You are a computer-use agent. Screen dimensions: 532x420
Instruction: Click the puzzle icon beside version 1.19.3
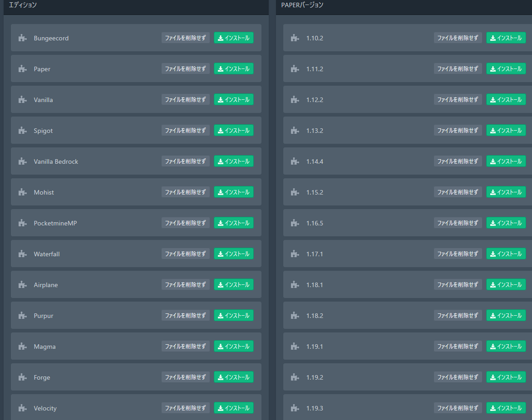295,408
